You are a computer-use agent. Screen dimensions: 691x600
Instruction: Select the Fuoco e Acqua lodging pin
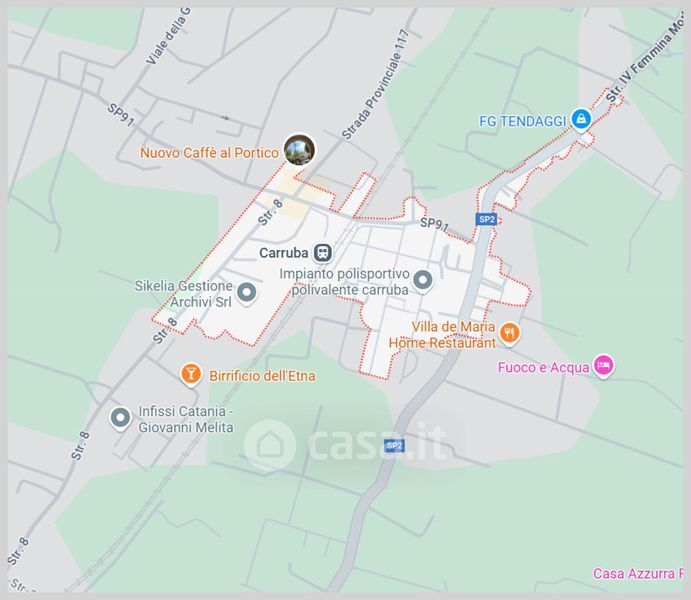(x=604, y=367)
